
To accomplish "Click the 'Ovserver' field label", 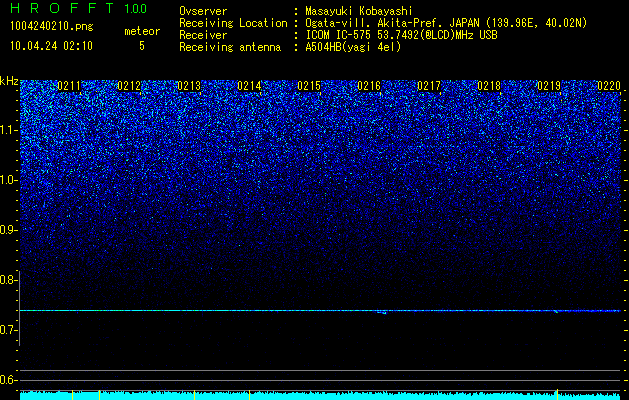I will tap(203, 11).
